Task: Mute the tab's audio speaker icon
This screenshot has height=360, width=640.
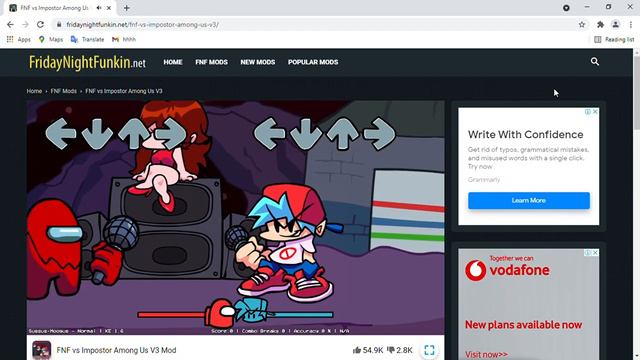Action: tap(99, 8)
